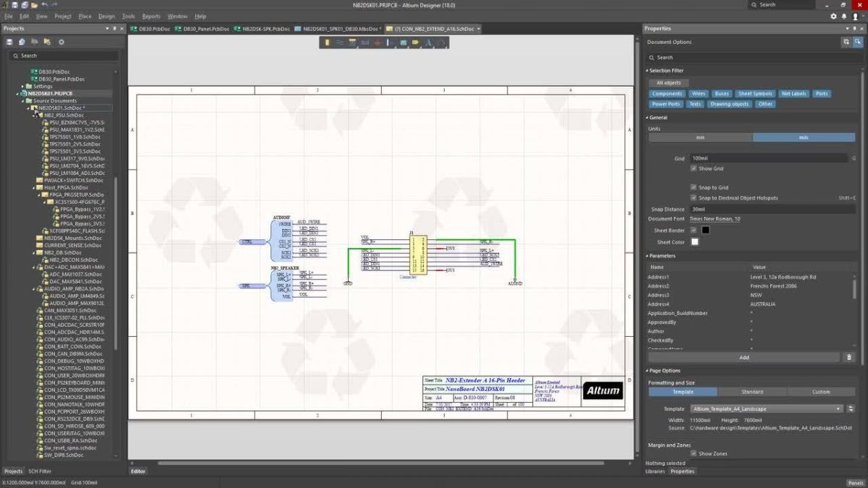Toggle the Snap to Grid checkbox
The height and width of the screenshot is (488, 868).
tap(694, 187)
